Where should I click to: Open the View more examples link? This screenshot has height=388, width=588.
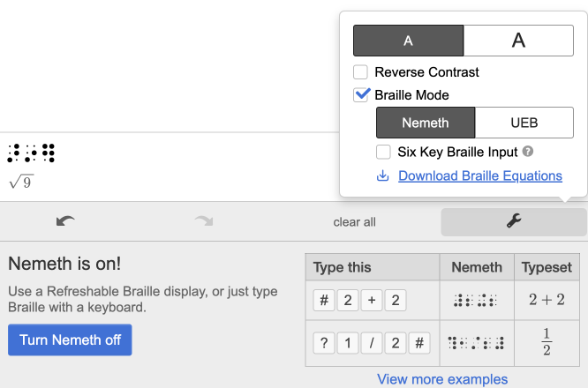442,379
